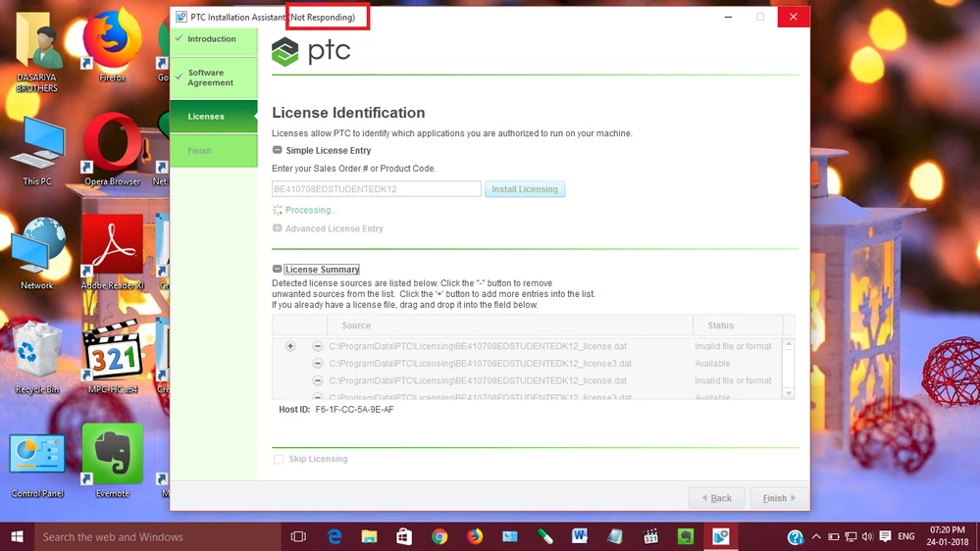Select the This PC desktop icon
This screenshot has height=551, width=980.
point(37,150)
